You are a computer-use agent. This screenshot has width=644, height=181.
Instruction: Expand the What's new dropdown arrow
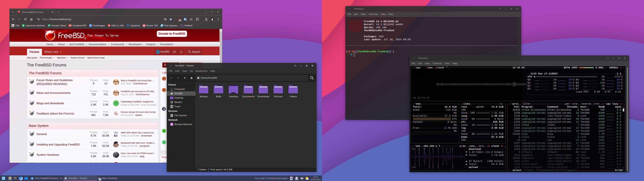point(61,52)
